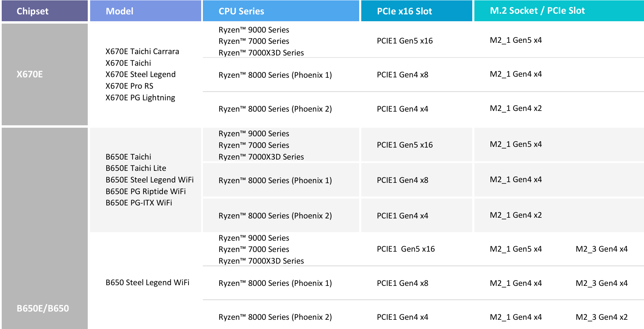The width and height of the screenshot is (644, 329).
Task: Click the PCIe x16 Slot header
Action: point(404,11)
